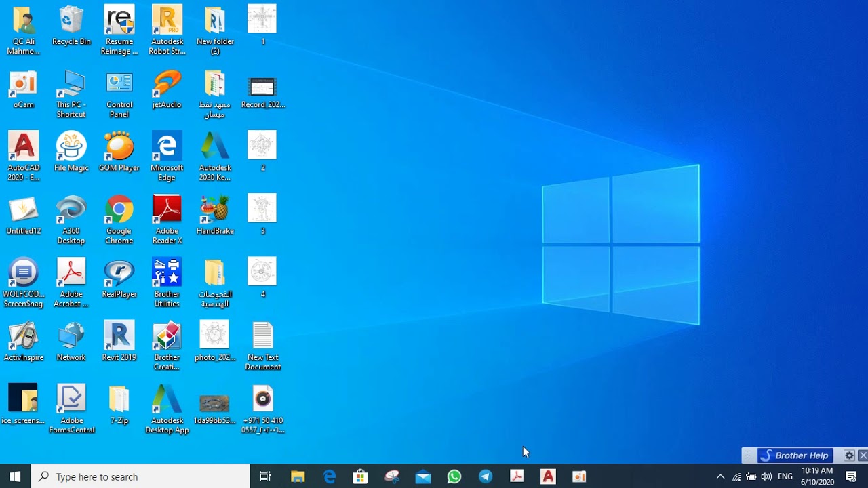Select the Untitled12 desktop file
The width and height of the screenshot is (868, 488).
tap(24, 215)
